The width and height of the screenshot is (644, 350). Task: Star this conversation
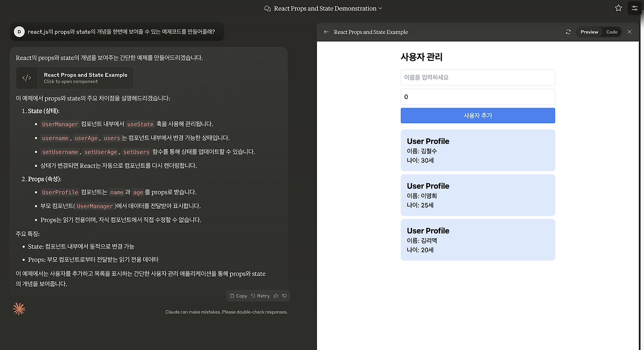[618, 8]
